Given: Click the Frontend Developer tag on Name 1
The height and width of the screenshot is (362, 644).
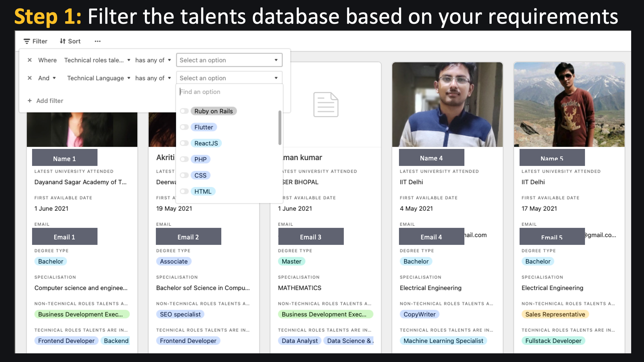Looking at the screenshot, I should [x=66, y=341].
